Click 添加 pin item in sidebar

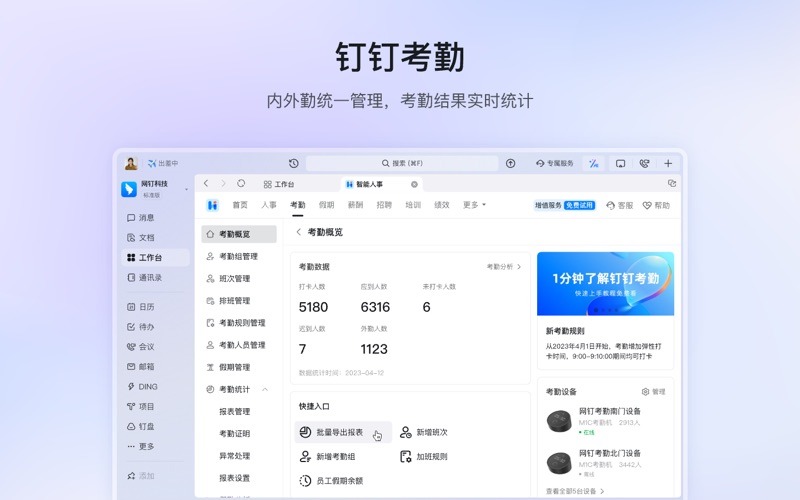click(x=140, y=476)
